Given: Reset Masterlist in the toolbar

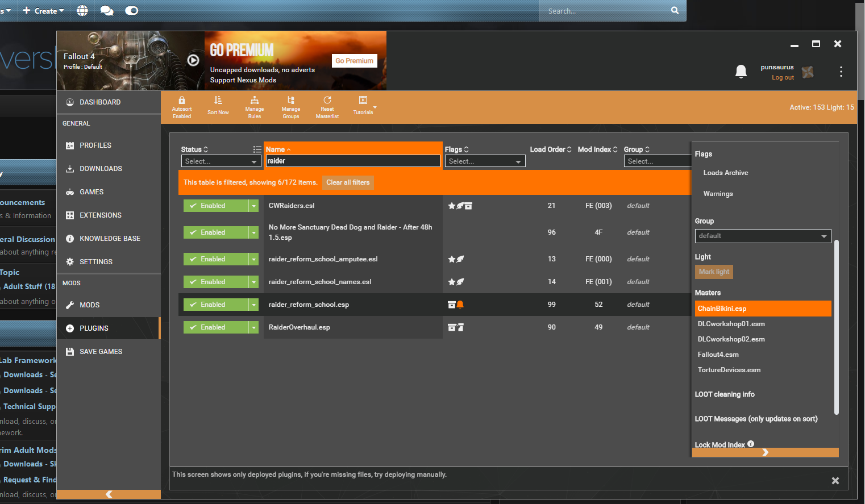Looking at the screenshot, I should (x=327, y=107).
